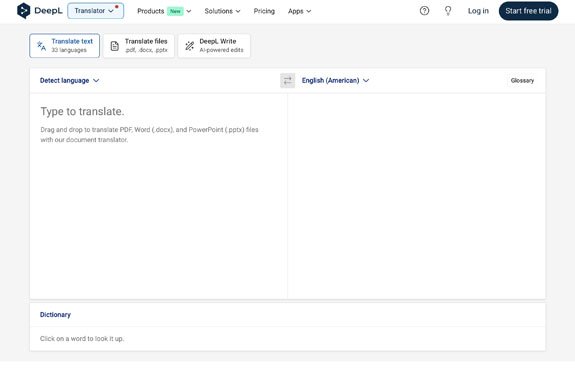Open the Detect language selector
This screenshot has height=368, width=575.
coord(69,80)
